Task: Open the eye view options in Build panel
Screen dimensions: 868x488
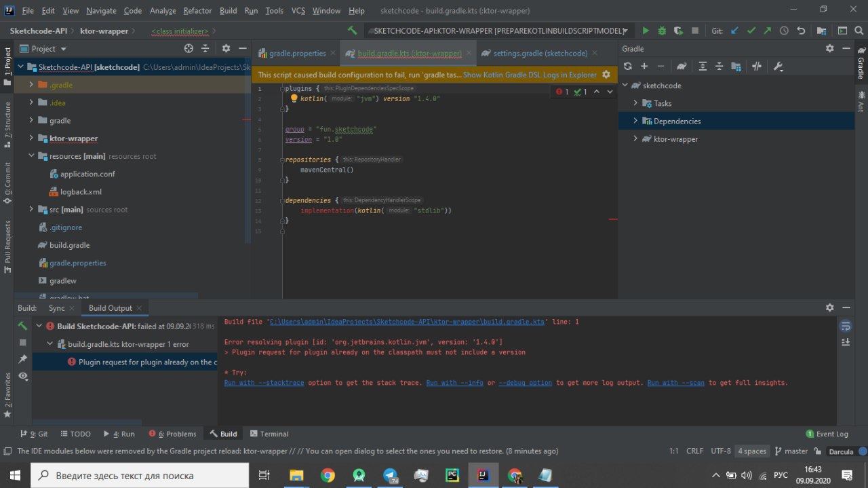Action: point(23,375)
